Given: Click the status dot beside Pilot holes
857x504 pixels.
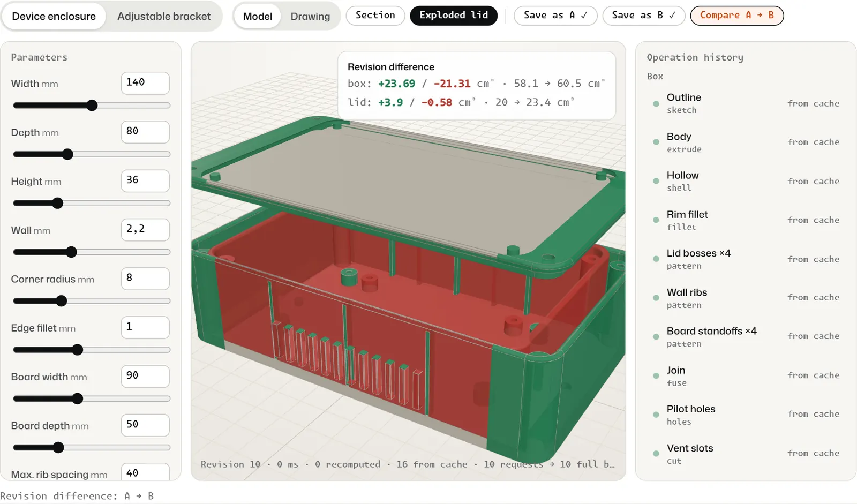Looking at the screenshot, I should 656,415.
